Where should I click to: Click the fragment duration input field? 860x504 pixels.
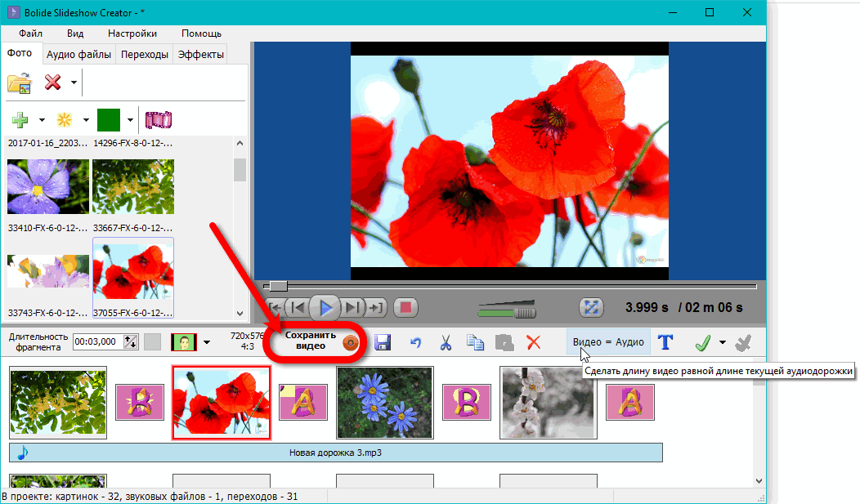point(97,341)
